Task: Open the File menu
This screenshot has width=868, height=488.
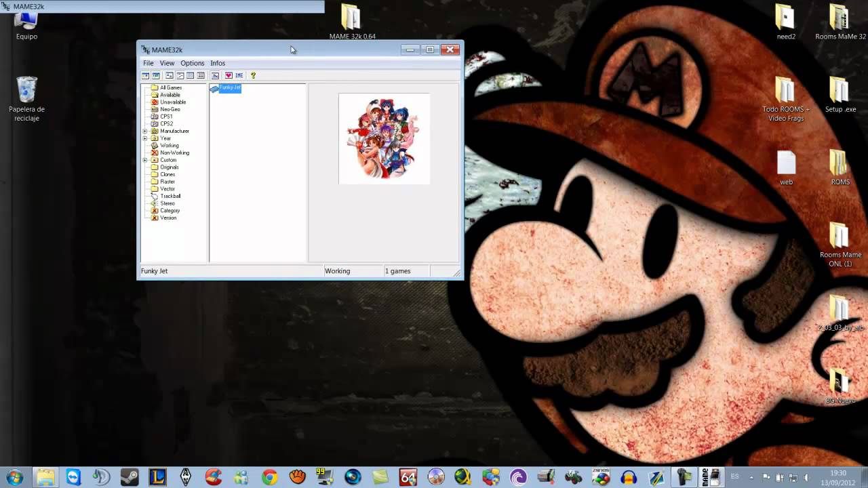Action: [148, 63]
